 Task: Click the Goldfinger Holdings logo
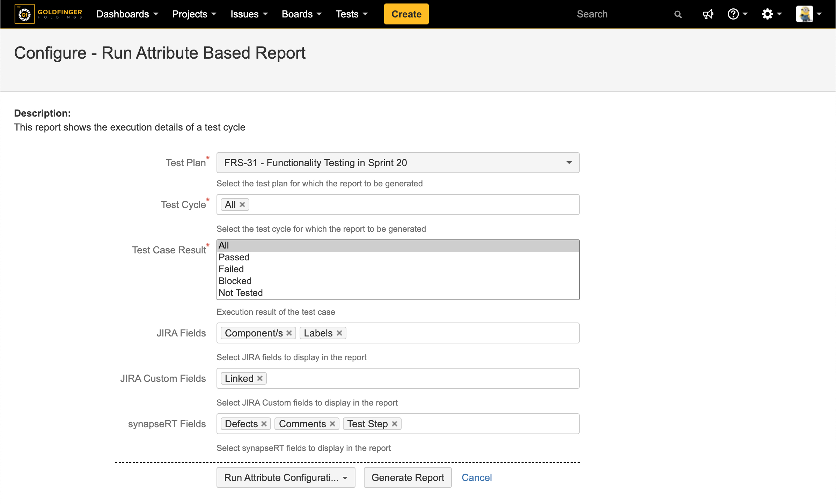pyautogui.click(x=48, y=14)
